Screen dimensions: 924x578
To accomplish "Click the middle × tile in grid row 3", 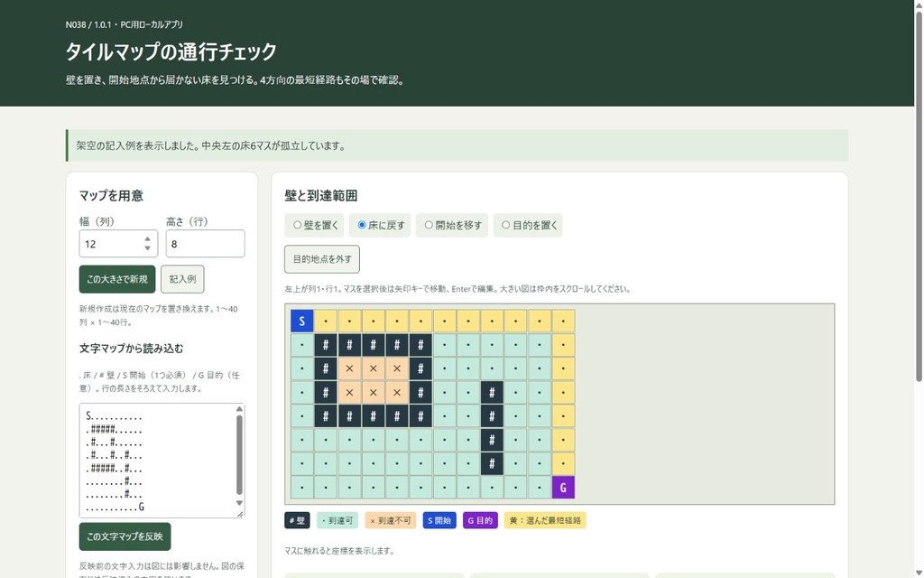I will pyautogui.click(x=373, y=368).
